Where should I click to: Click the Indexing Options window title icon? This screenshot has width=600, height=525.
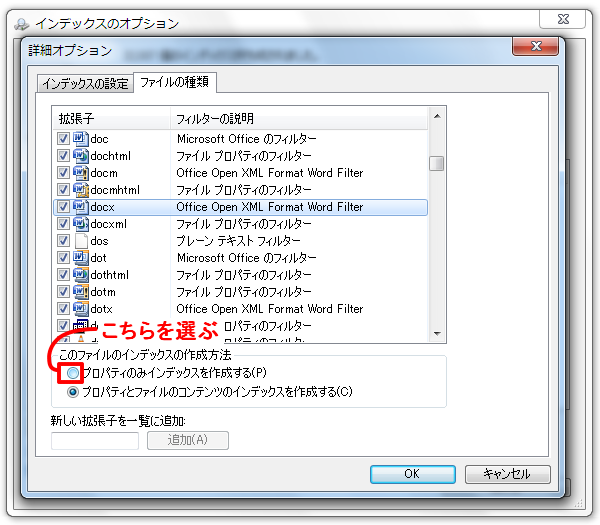pyautogui.click(x=21, y=24)
